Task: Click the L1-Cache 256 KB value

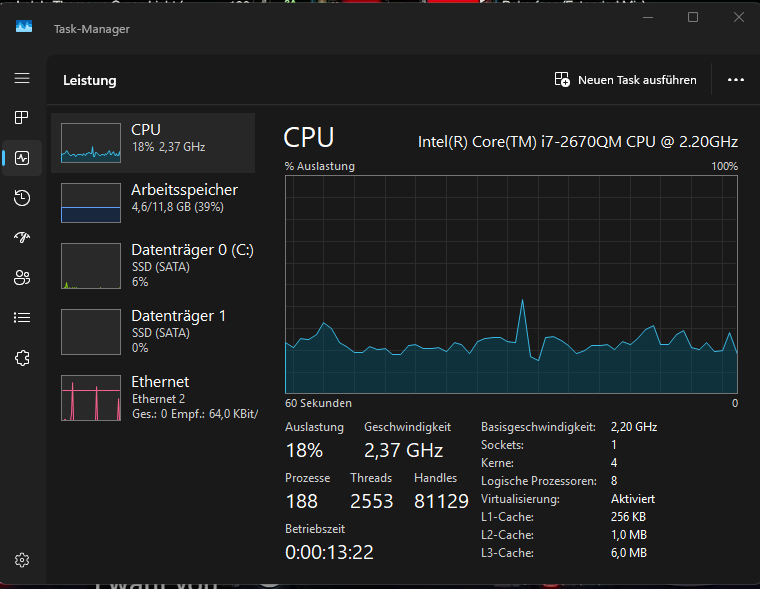Action: pyautogui.click(x=628, y=516)
